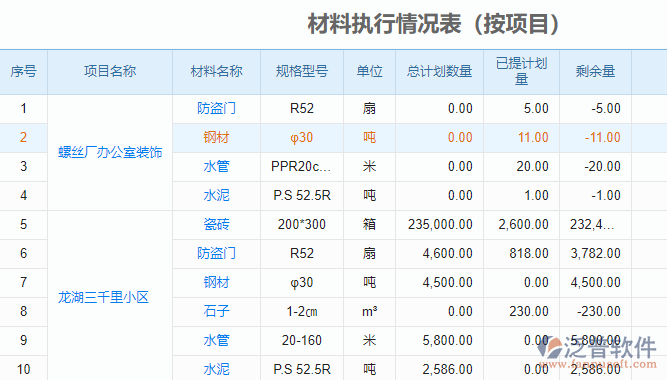Select total plan value 5,800.00

[x=448, y=340]
